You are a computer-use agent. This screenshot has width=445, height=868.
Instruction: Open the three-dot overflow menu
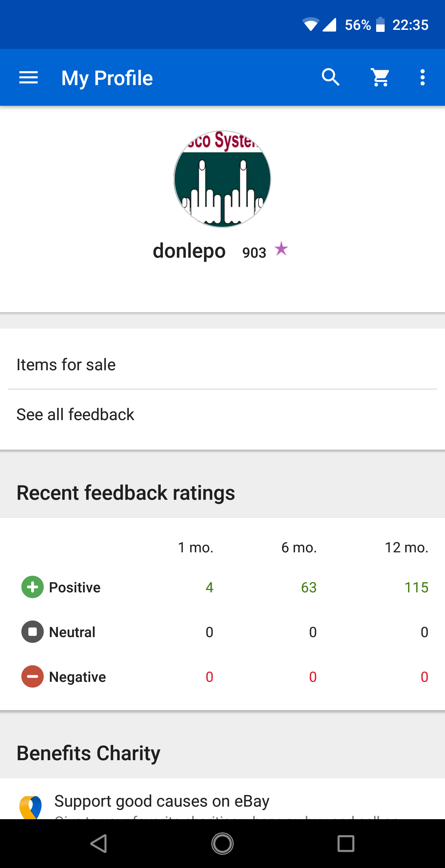pyautogui.click(x=422, y=78)
